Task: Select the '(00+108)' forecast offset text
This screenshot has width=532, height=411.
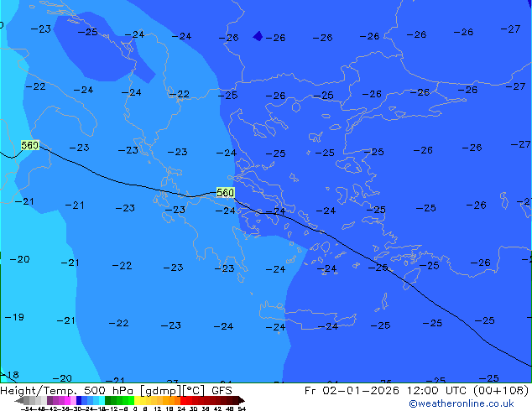Action: tap(503, 391)
